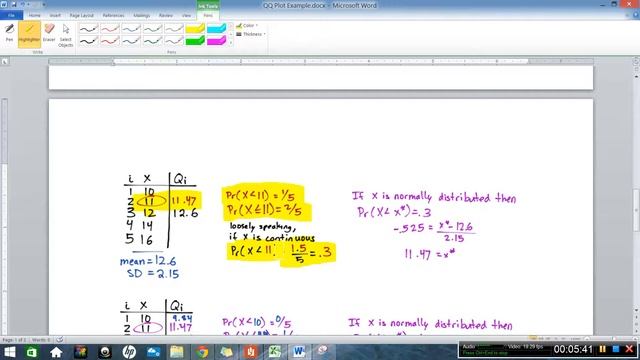Open the File tab
640x360 pixels.
pos(11,16)
